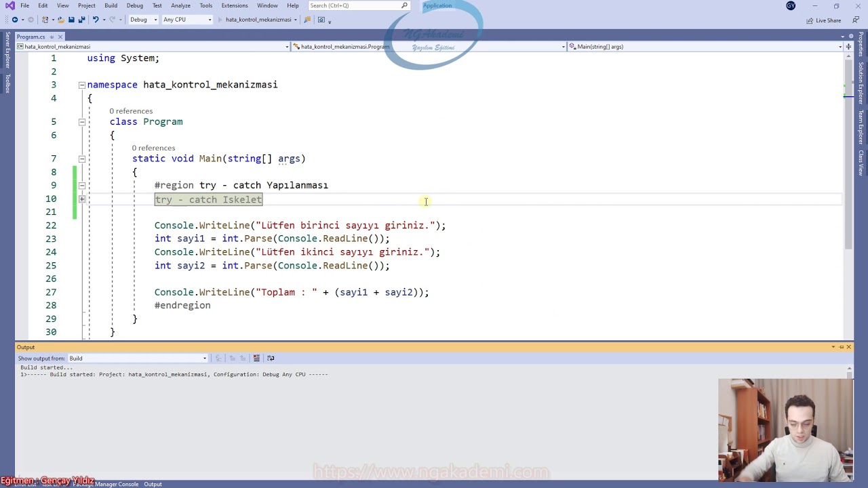The image size is (868, 488).
Task: Click the Find Message in Code icon in Output
Action: pos(218,358)
